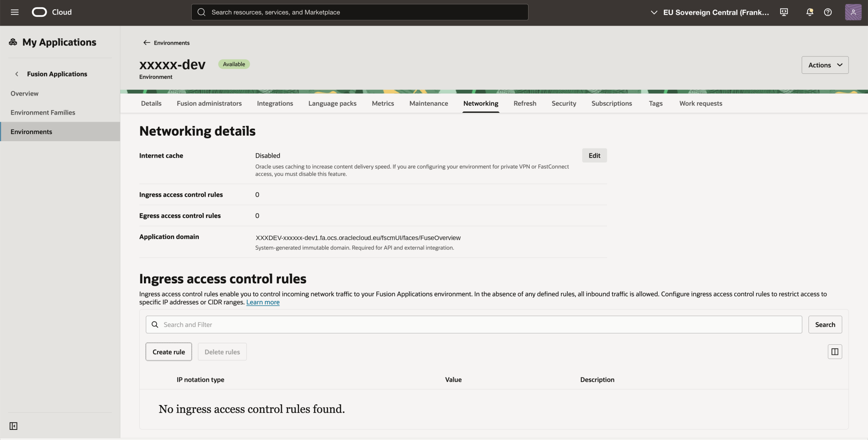Screen dimensions: 868x440
Task: Go to the Language packs tab
Action: 332,103
